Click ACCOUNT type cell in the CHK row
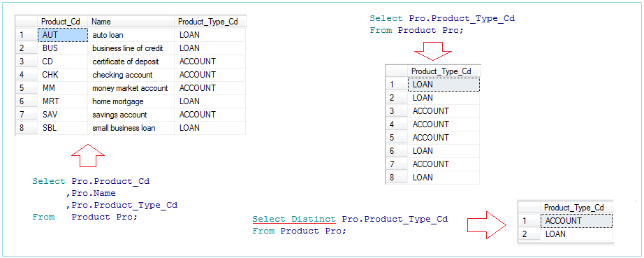Viewport: 644px width, 258px height. pyautogui.click(x=210, y=75)
